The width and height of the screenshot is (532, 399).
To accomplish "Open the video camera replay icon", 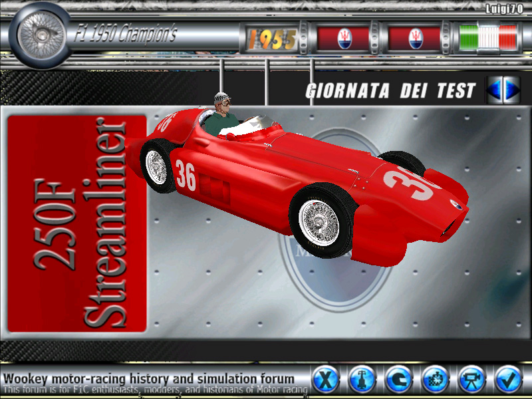I will click(x=472, y=378).
